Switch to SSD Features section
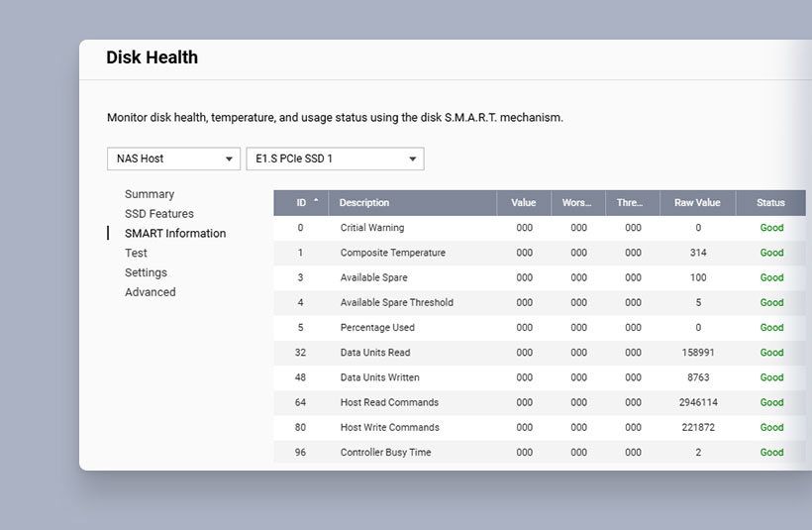Viewport: 812px width, 530px height. pyautogui.click(x=159, y=214)
